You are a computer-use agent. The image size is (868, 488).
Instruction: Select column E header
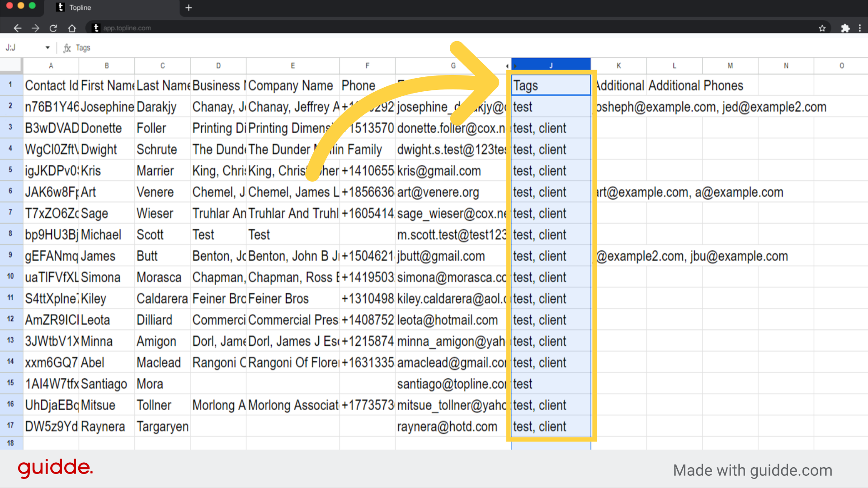293,66
